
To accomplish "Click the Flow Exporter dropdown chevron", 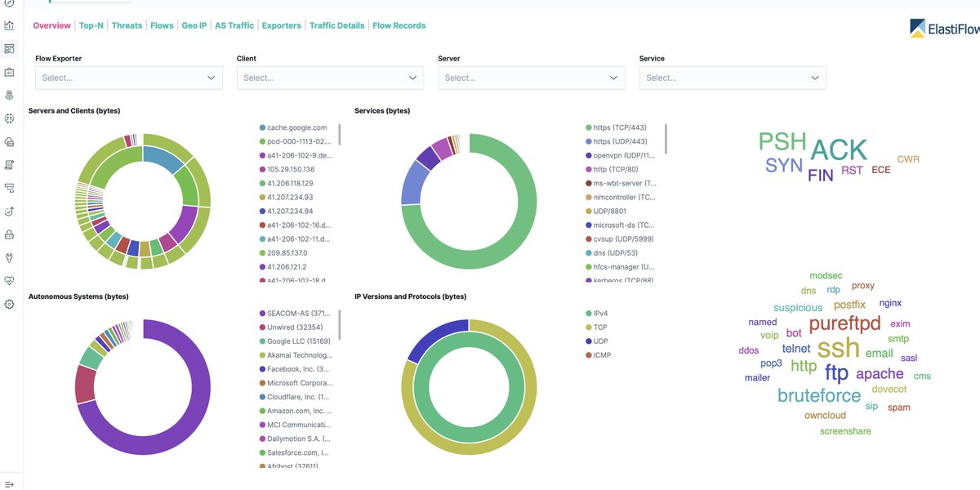I will [x=212, y=78].
